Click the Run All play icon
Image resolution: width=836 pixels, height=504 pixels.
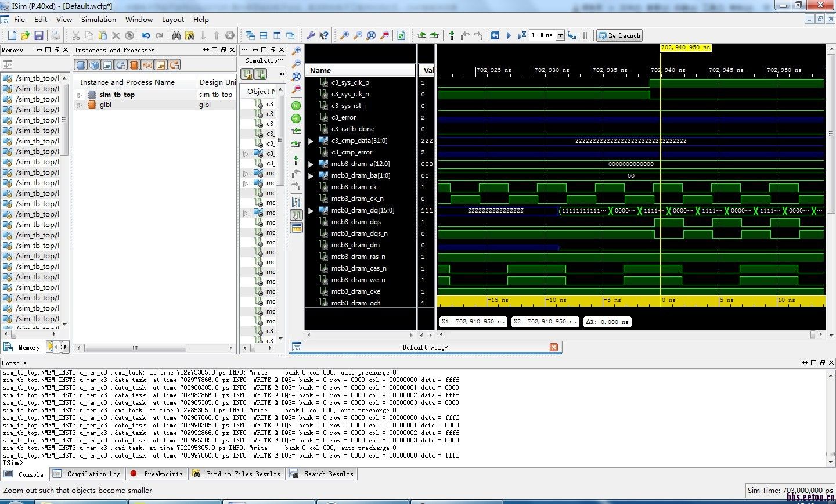(x=509, y=35)
